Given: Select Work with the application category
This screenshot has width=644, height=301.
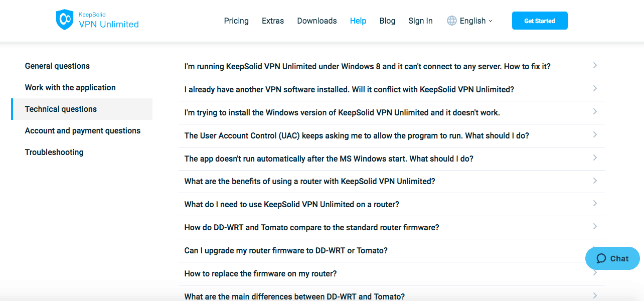Looking at the screenshot, I should [x=70, y=87].
